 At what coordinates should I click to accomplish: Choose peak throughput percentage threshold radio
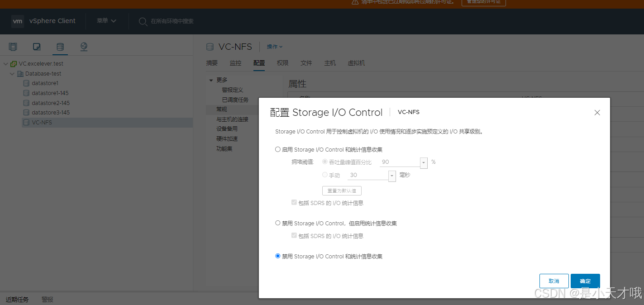[325, 162]
